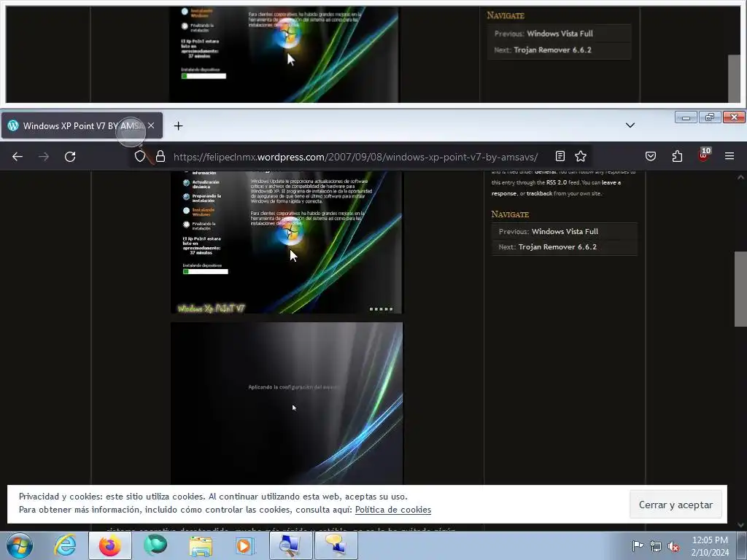Open Windows Explorer folder on taskbar
747x560 pixels.
click(x=201, y=545)
